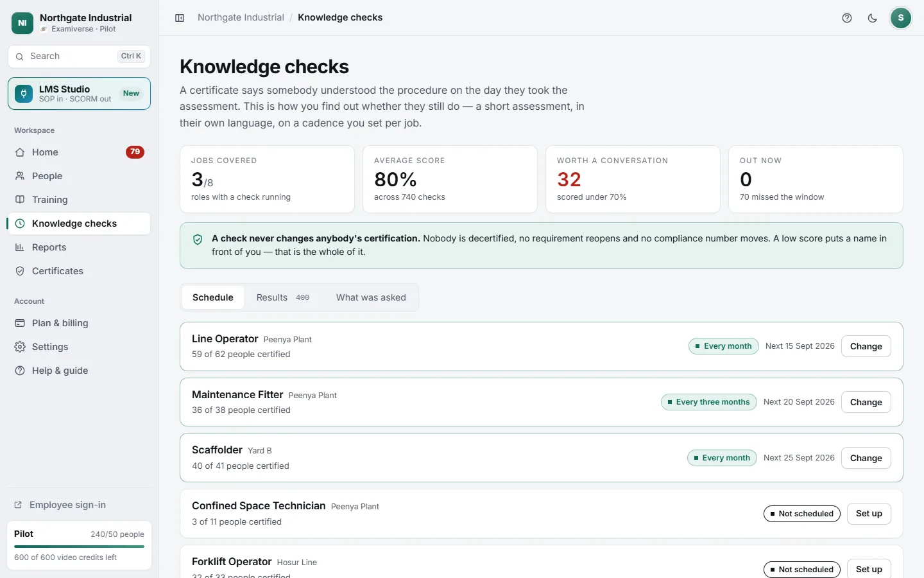This screenshot has width=924, height=578.
Task: Set up Confined Space Technician check
Action: click(x=869, y=514)
